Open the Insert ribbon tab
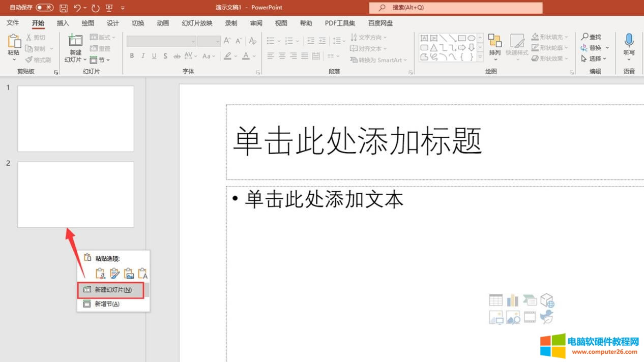The image size is (644, 362). (x=63, y=23)
